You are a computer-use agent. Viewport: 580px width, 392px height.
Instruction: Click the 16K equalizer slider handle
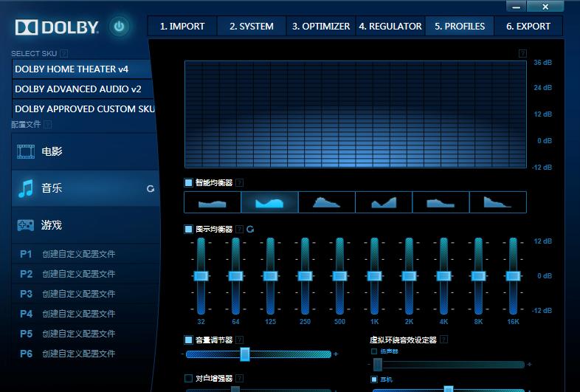pyautogui.click(x=513, y=276)
